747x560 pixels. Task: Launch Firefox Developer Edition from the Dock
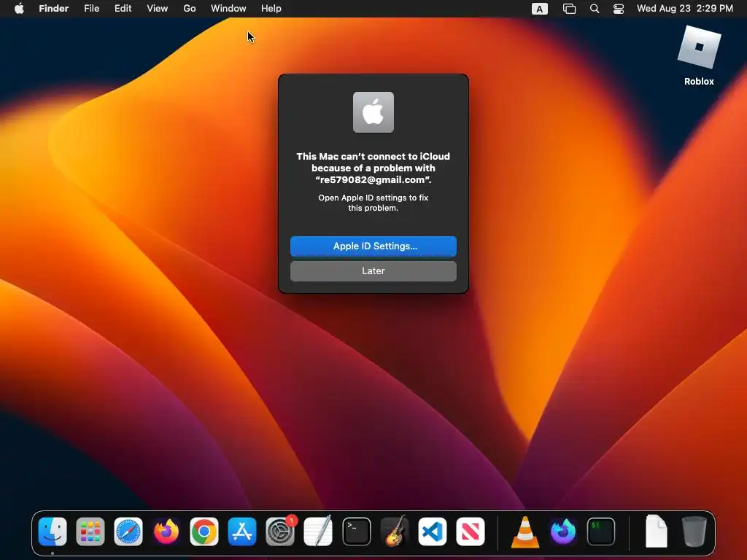(563, 532)
